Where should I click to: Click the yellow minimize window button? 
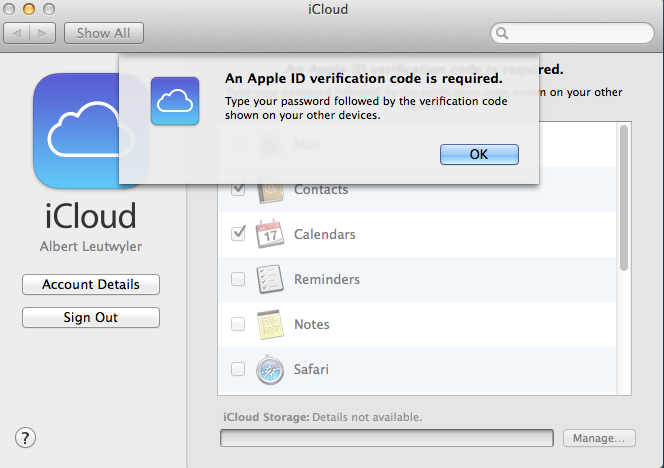pyautogui.click(x=29, y=9)
